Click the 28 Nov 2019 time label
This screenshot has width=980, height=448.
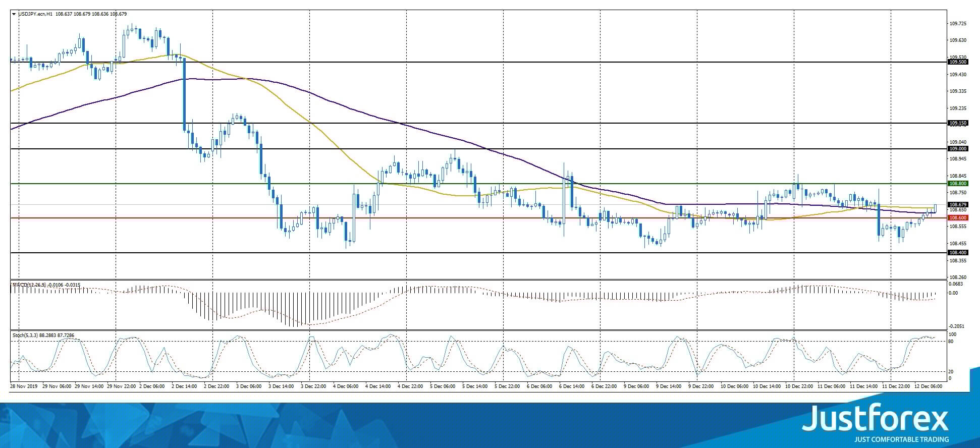coord(24,386)
